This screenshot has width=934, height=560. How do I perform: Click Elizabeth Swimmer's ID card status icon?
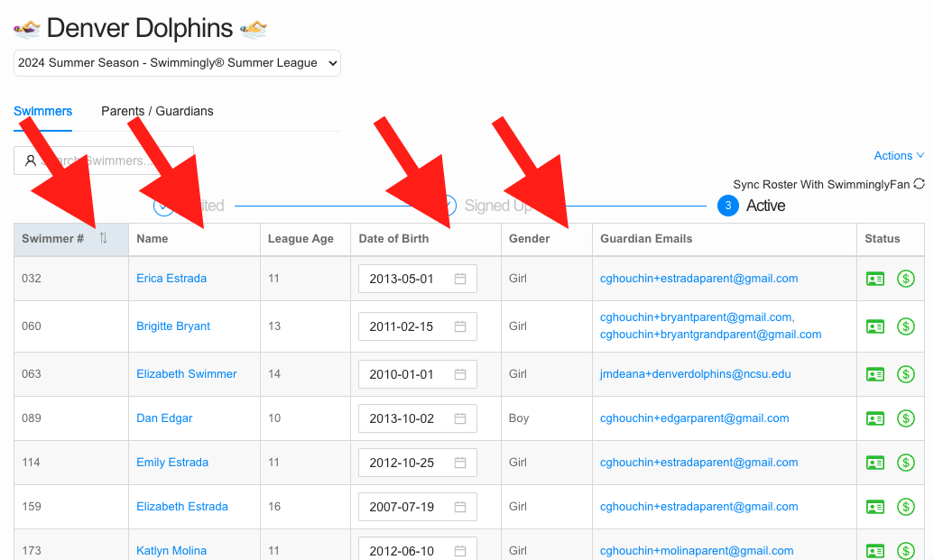pos(875,374)
